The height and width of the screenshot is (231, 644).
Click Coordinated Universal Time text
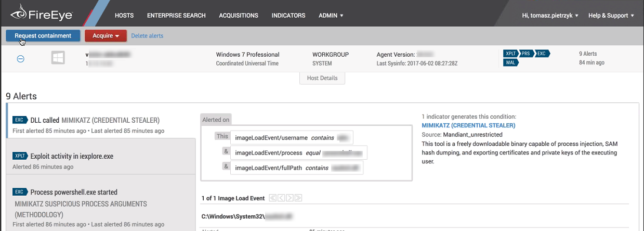(x=247, y=63)
